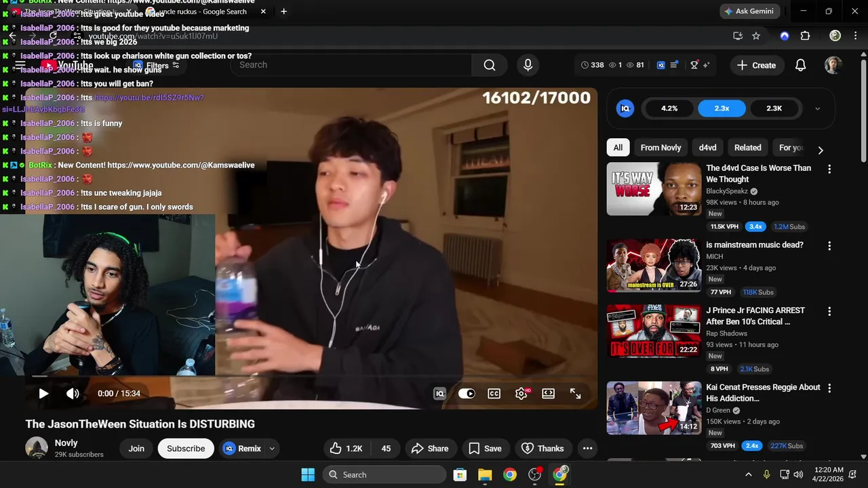Open options for mainstream music dead video
This screenshot has height=488, width=868.
pos(829,246)
